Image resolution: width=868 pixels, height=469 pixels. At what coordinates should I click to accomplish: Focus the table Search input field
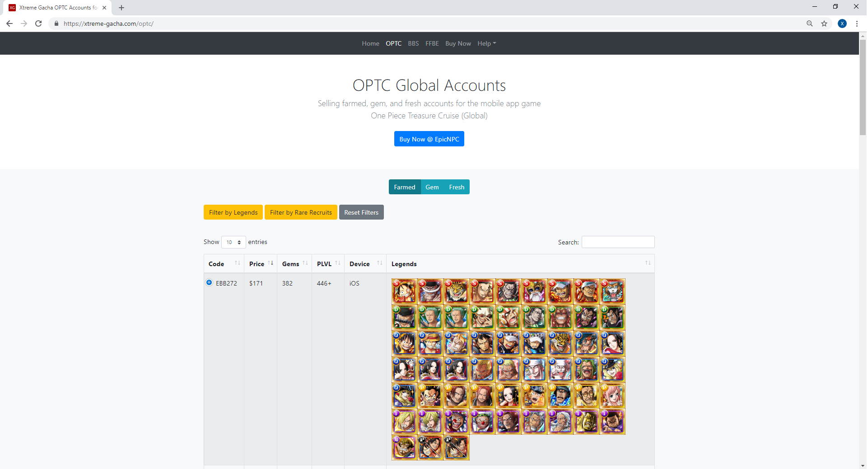click(618, 242)
